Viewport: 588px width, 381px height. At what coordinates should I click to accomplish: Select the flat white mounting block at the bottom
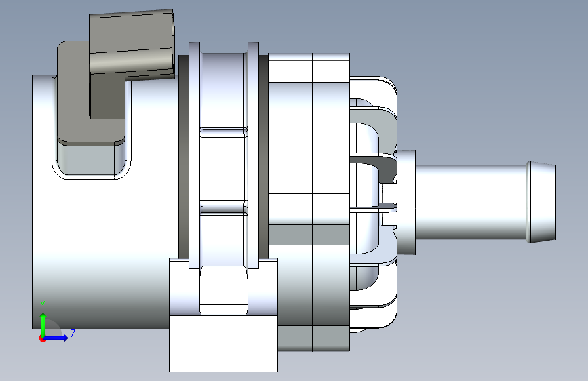[224, 344]
